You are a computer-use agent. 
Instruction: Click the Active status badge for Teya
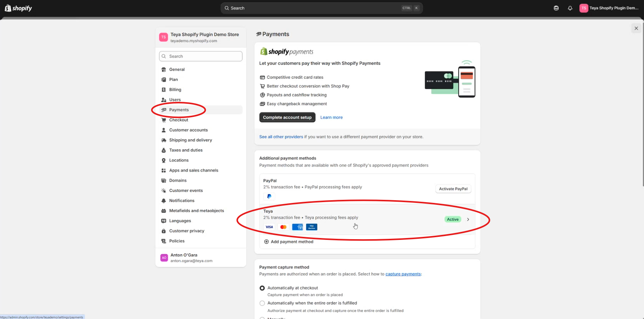click(453, 219)
